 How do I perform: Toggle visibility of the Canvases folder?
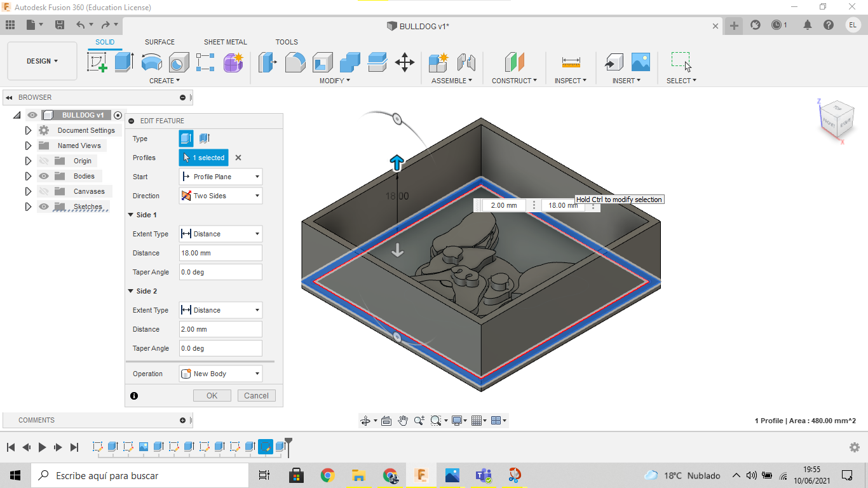[x=44, y=191]
